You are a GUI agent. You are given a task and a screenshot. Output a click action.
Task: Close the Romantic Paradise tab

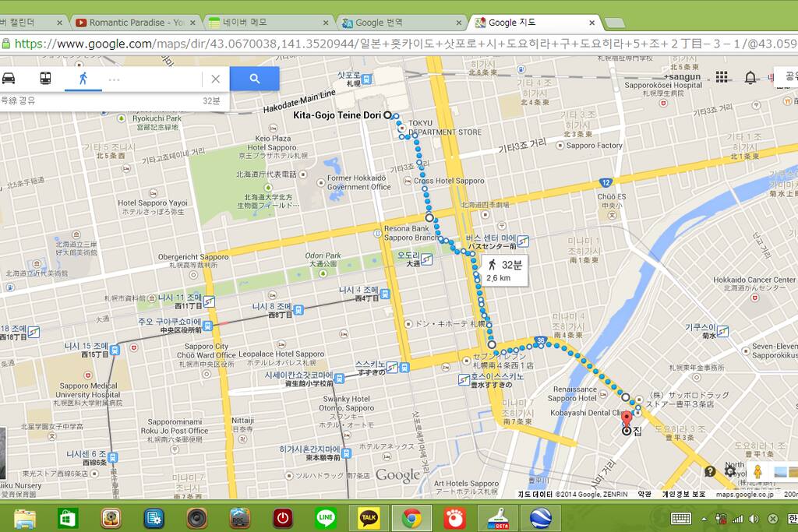192,23
